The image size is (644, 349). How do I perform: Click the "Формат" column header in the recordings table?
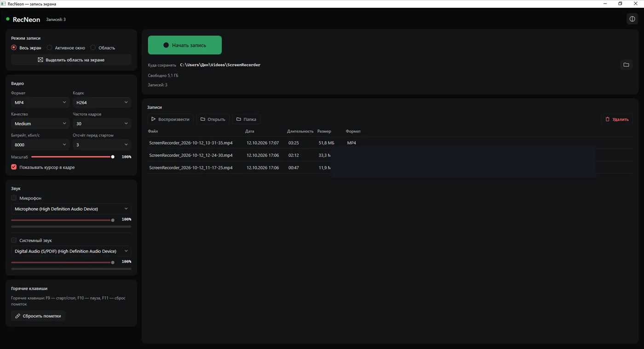tap(353, 131)
